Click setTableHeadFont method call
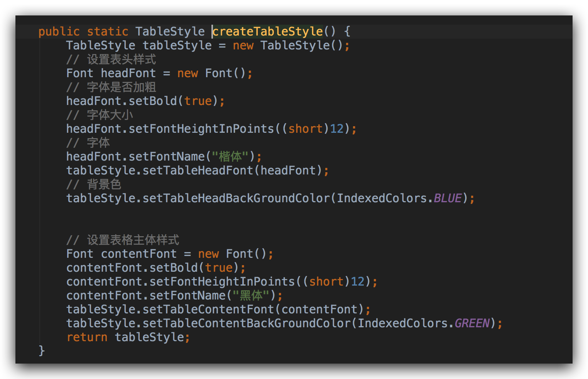The image size is (588, 379). [198, 170]
